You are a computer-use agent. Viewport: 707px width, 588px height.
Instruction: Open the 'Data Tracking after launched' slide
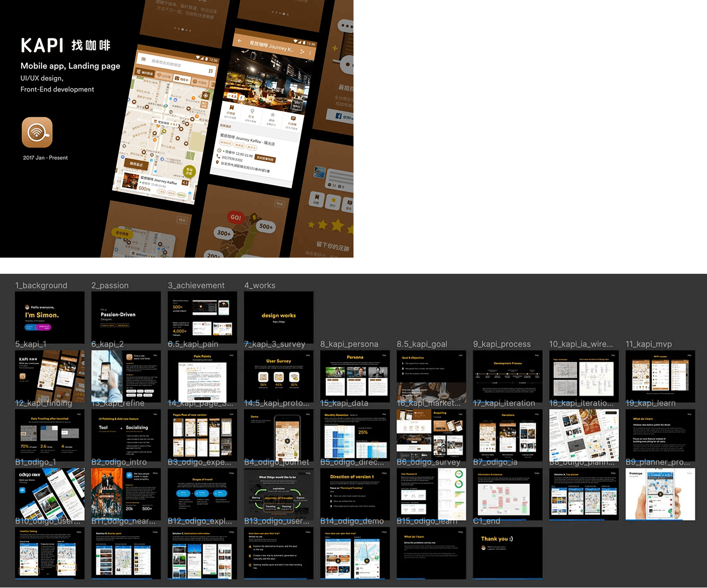[x=50, y=435]
